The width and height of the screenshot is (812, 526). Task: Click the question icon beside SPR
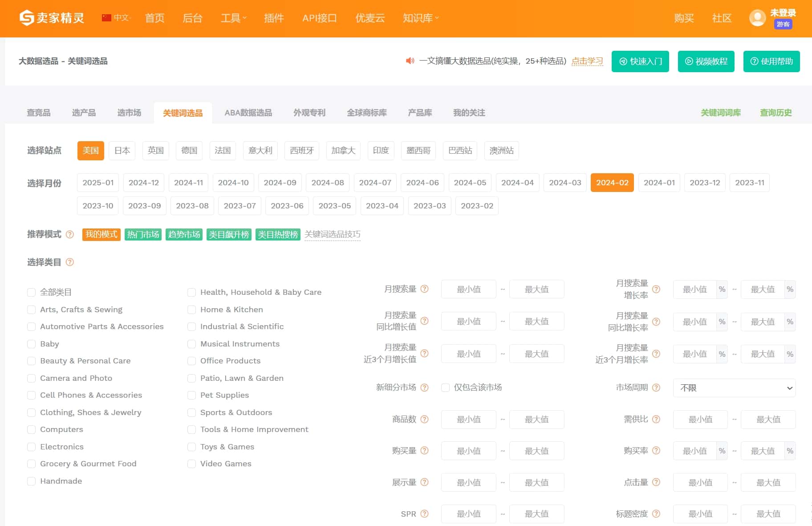point(425,514)
